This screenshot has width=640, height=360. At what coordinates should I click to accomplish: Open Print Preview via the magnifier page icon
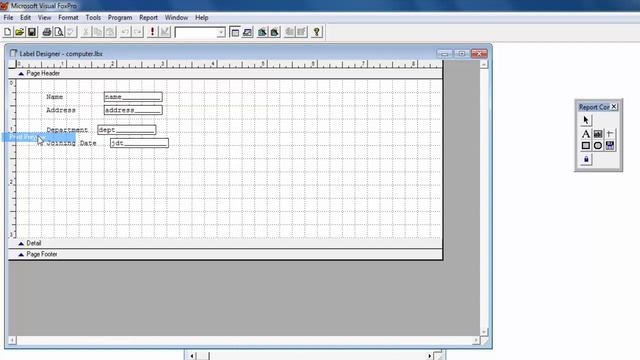click(x=59, y=32)
